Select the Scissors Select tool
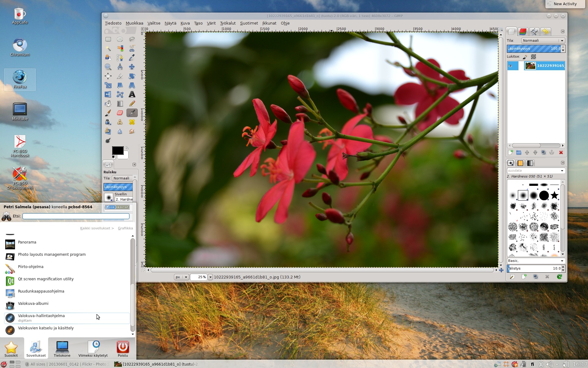 (132, 48)
